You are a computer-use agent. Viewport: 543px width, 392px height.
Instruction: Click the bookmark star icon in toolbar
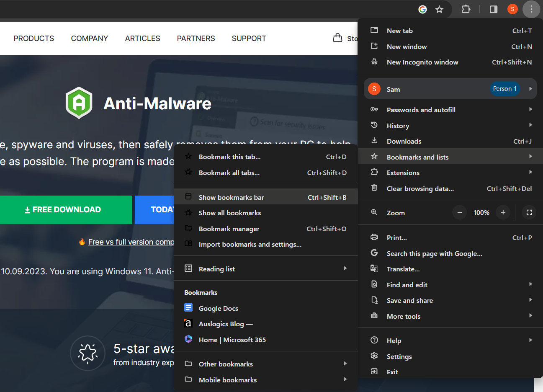pos(439,9)
